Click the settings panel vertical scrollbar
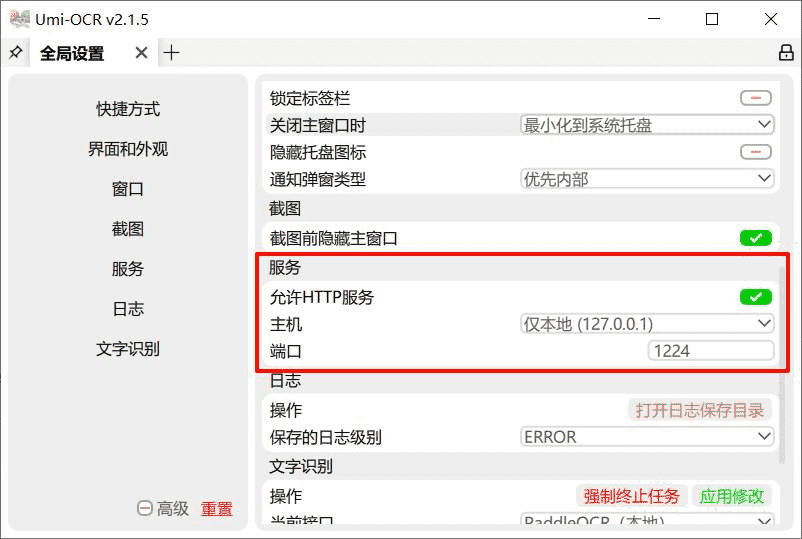 782,365
